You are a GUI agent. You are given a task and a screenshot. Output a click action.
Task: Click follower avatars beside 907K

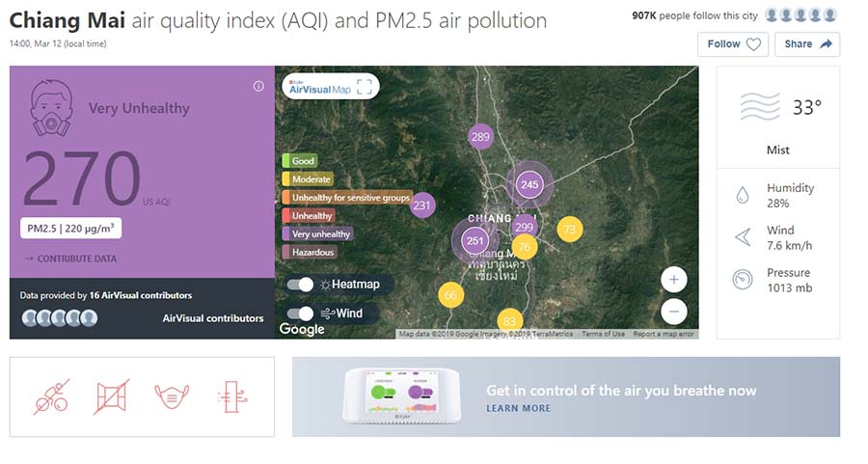[x=800, y=15]
